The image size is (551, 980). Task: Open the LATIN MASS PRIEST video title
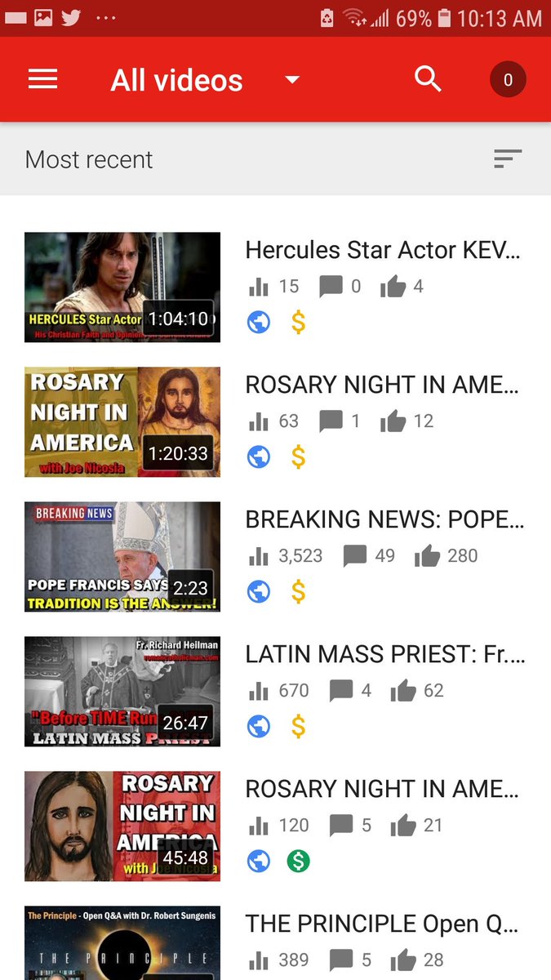pos(385,653)
